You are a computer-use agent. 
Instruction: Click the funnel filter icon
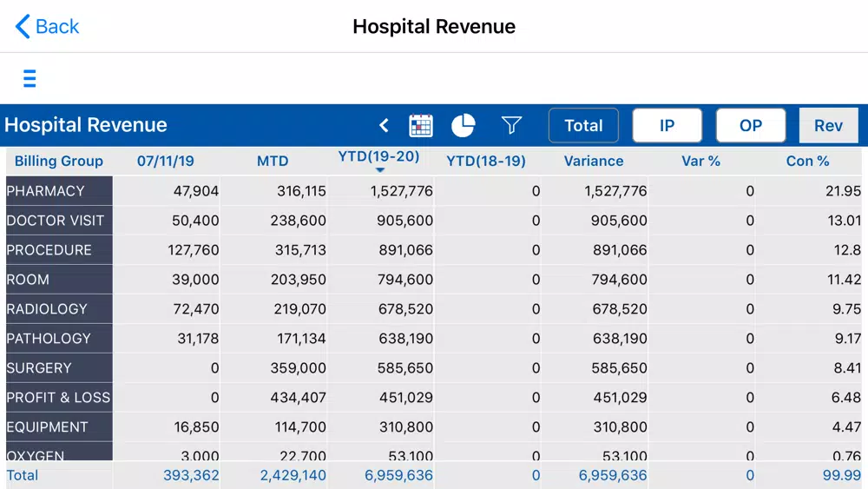click(x=511, y=125)
